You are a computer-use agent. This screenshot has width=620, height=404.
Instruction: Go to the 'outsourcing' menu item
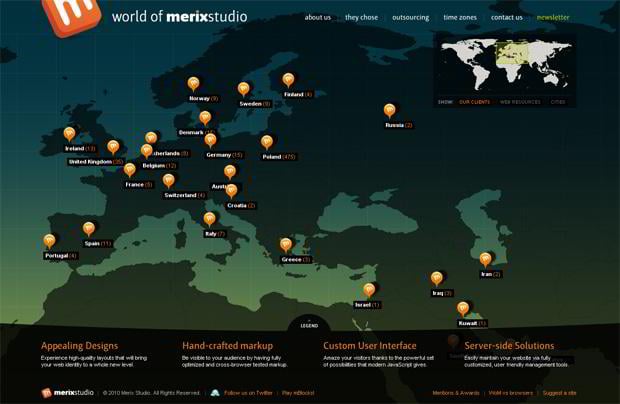pyautogui.click(x=410, y=17)
